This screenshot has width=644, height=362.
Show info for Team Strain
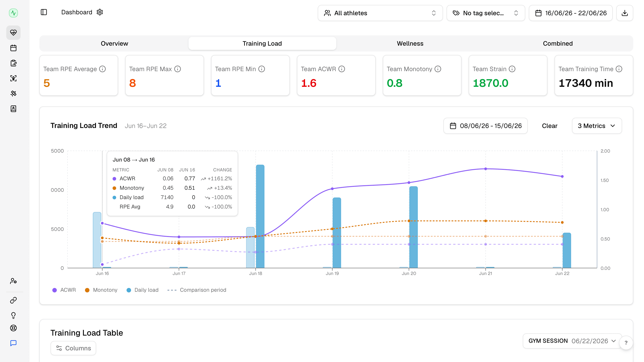pyautogui.click(x=512, y=69)
